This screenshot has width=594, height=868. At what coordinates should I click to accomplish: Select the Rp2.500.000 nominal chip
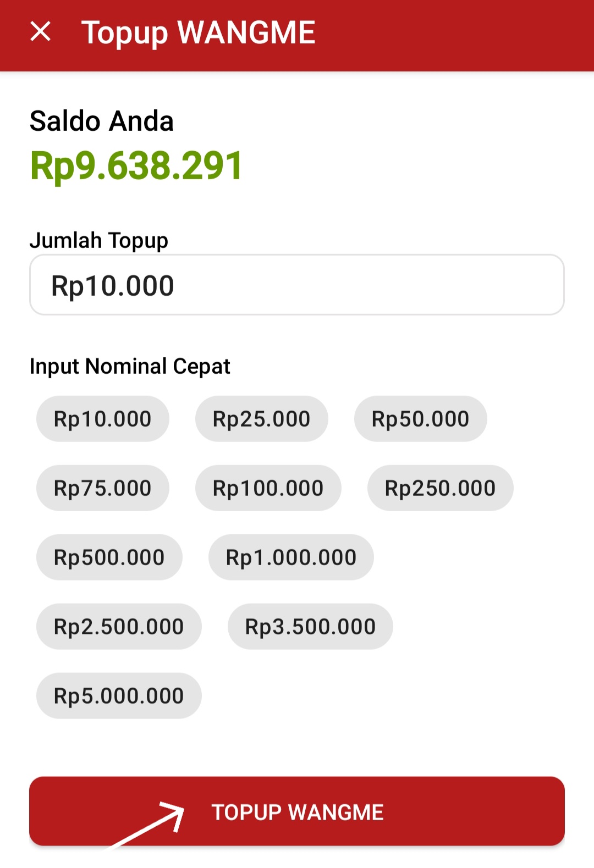pos(119,627)
